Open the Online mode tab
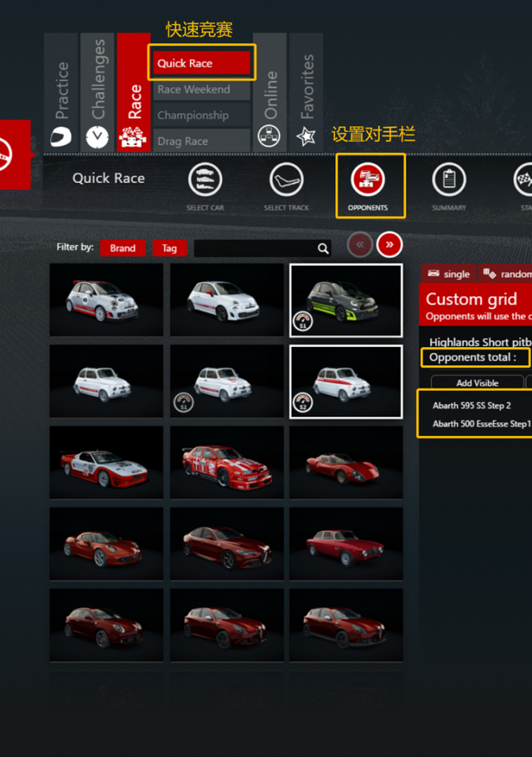This screenshot has height=757, width=532. coord(270,91)
